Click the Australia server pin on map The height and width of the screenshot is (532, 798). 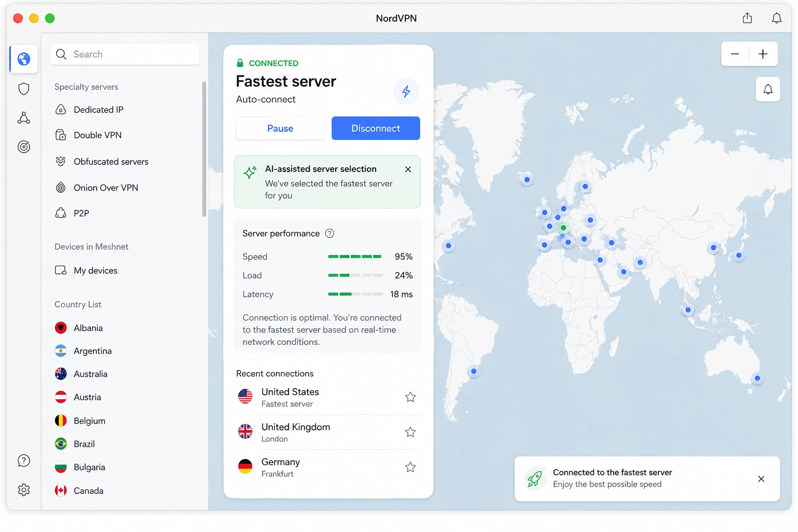(x=757, y=378)
